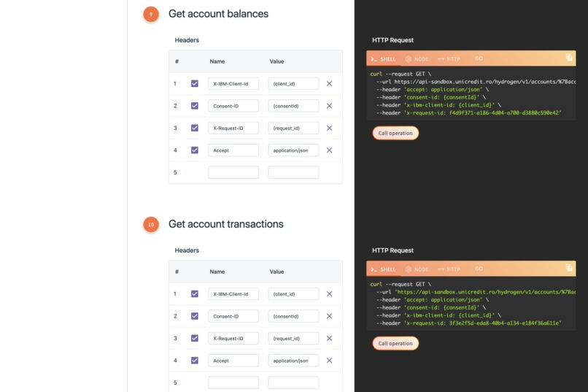Edit X-Request-ID name field in account transactions
This screenshot has width=588, height=392.
(x=233, y=339)
